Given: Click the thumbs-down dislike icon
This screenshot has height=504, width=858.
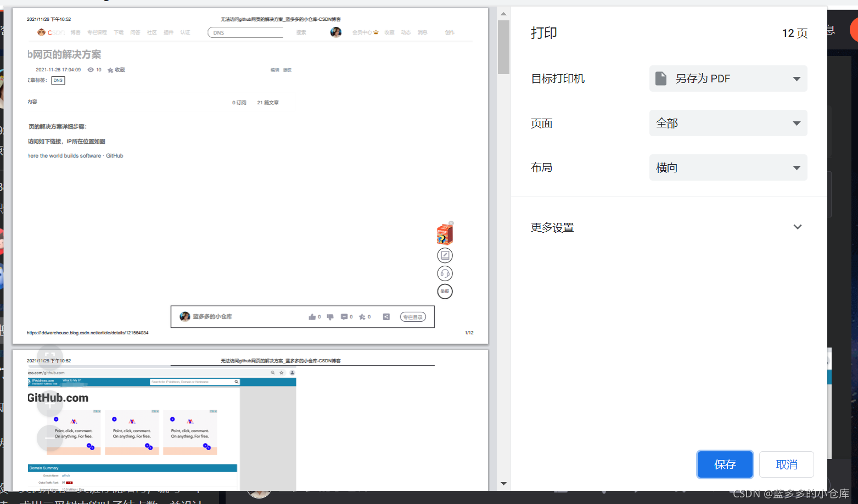Looking at the screenshot, I should pyautogui.click(x=330, y=317).
